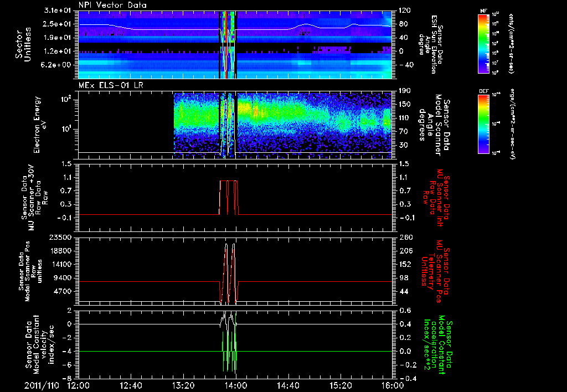Viewport: 567px width, 392px height.
Task: Click the "110" scanner angle tick value
Action: coord(405,118)
